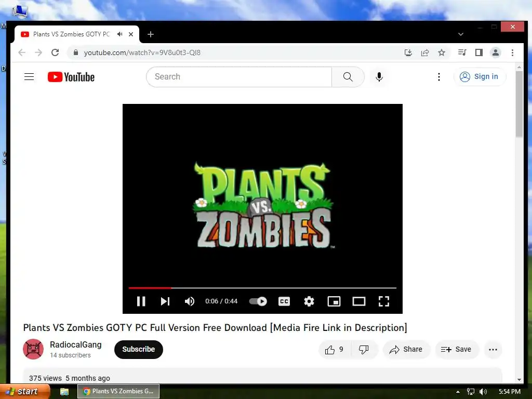Image resolution: width=532 pixels, height=399 pixels.
Task: Open Chrome three-dot menu
Action: (512, 52)
